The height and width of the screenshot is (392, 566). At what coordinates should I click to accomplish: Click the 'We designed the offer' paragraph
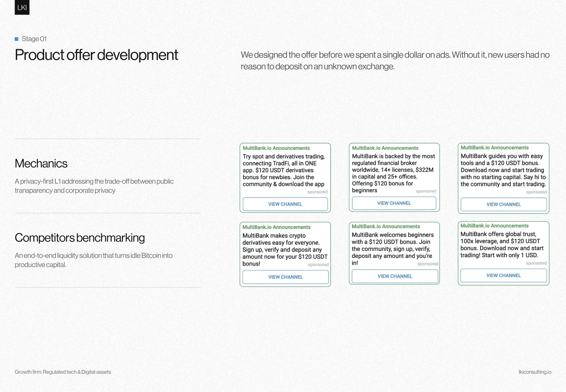pyautogui.click(x=395, y=61)
